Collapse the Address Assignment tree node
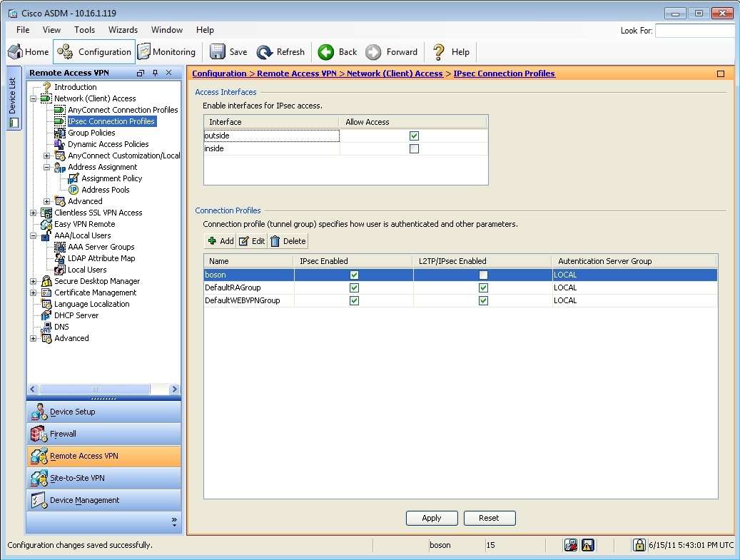 click(46, 167)
